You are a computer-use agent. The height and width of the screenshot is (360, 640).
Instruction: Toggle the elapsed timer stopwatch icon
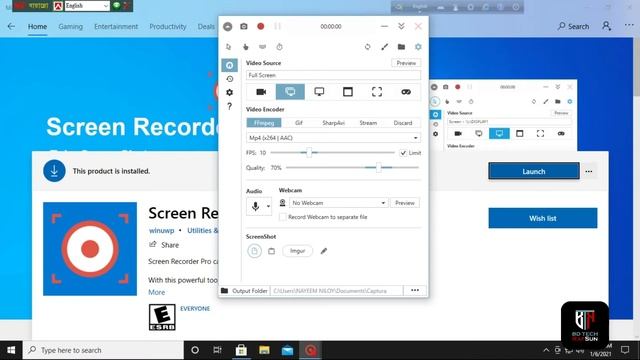point(280,47)
